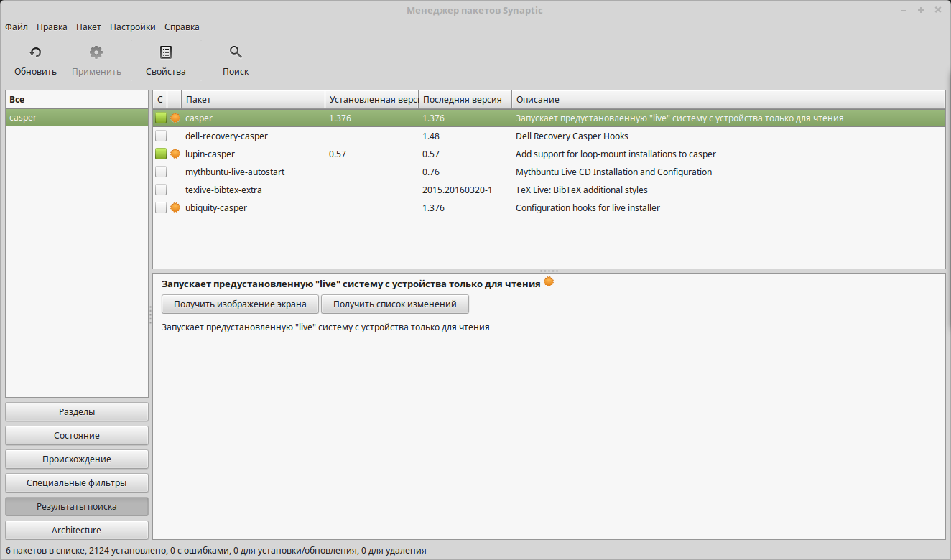This screenshot has height=560, width=951.
Task: Mark the dell-recovery-casper checkbox
Action: click(161, 136)
